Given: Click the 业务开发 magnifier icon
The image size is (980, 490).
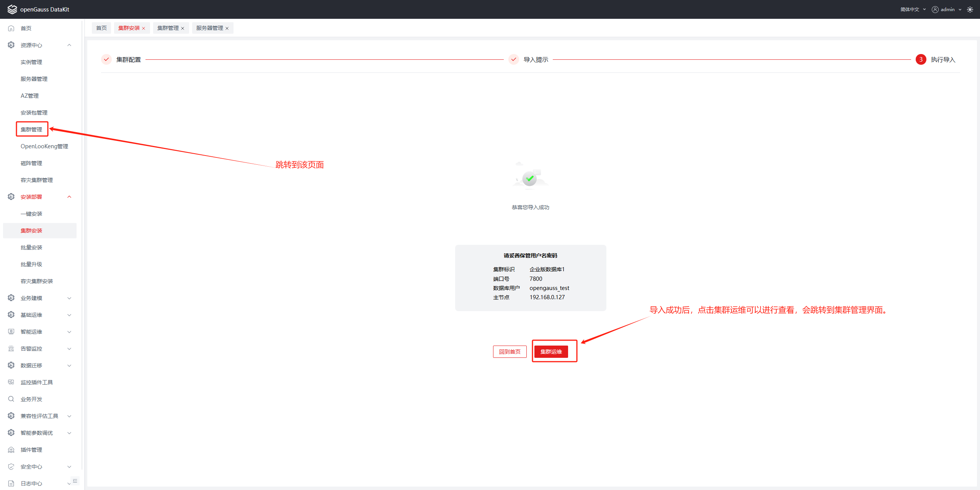Looking at the screenshot, I should 11,399.
